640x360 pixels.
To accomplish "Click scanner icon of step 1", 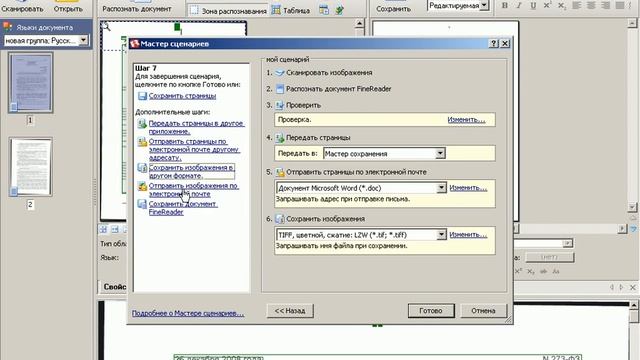I will click(x=280, y=73).
